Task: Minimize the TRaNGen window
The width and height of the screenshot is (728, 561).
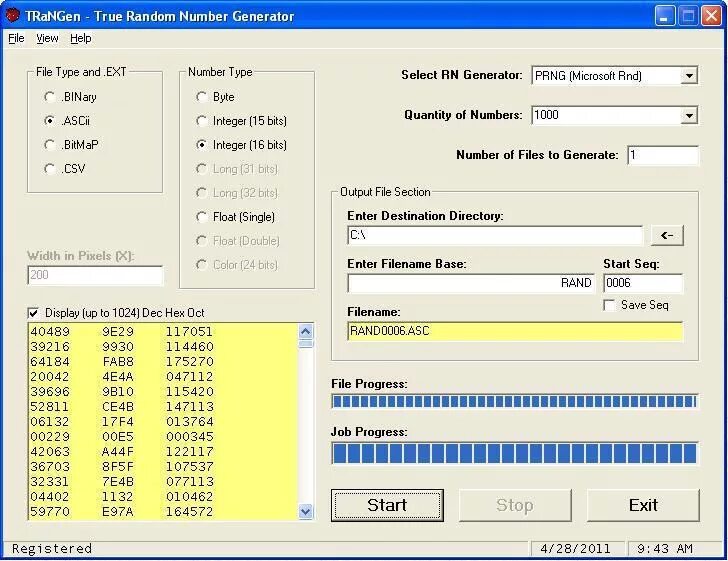Action: pyautogui.click(x=664, y=16)
